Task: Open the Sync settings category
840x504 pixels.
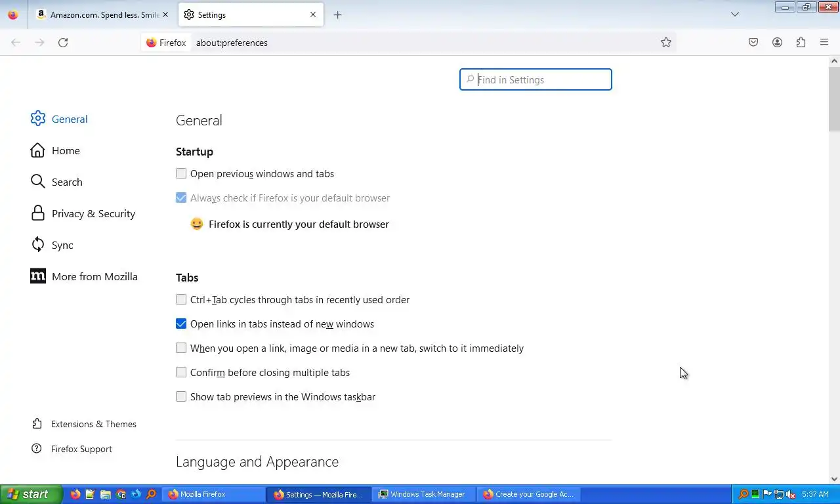Action: click(x=52, y=245)
